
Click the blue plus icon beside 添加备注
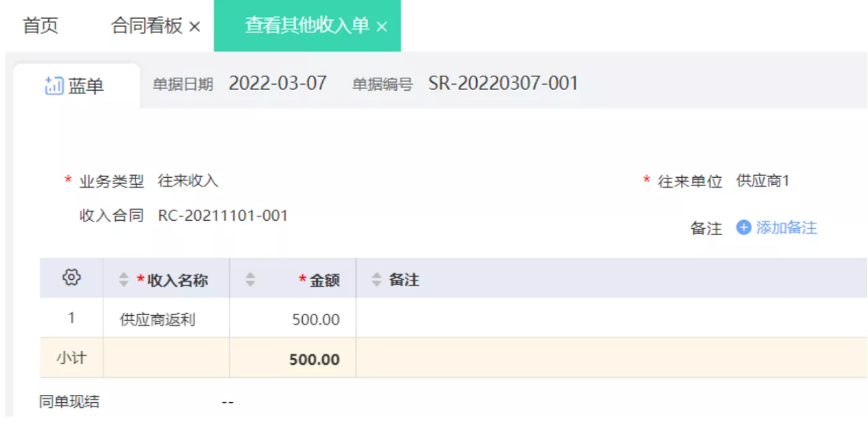point(744,228)
